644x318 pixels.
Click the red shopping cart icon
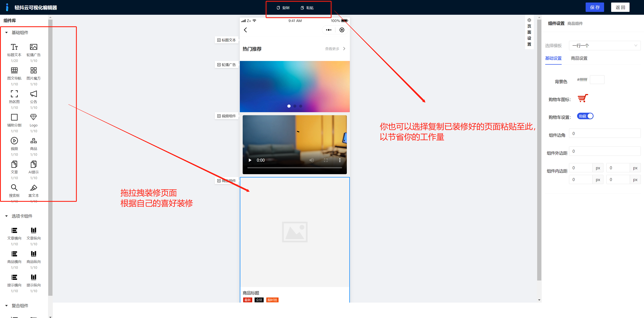tap(582, 98)
